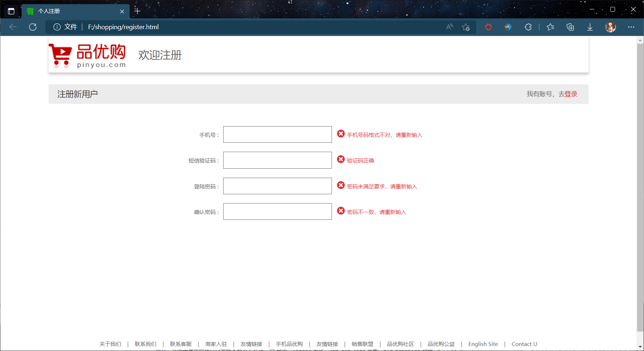
Task: Open the favorites list icon
Action: [550, 27]
